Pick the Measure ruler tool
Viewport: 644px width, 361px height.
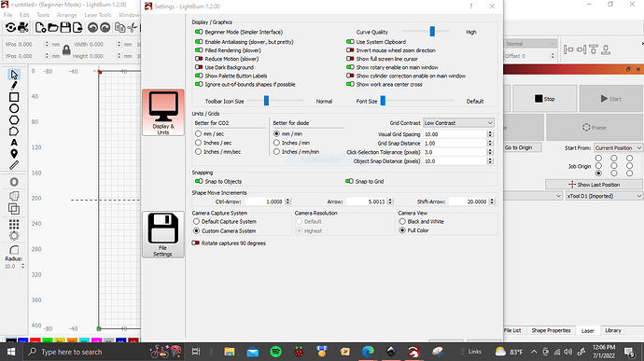(14, 165)
